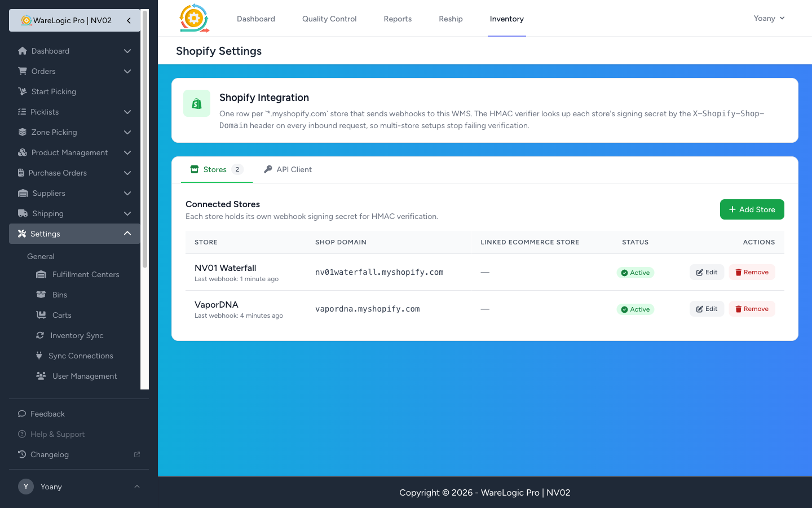This screenshot has width=812, height=508.
Task: Expand the Zone Picking chevron
Action: (x=127, y=132)
